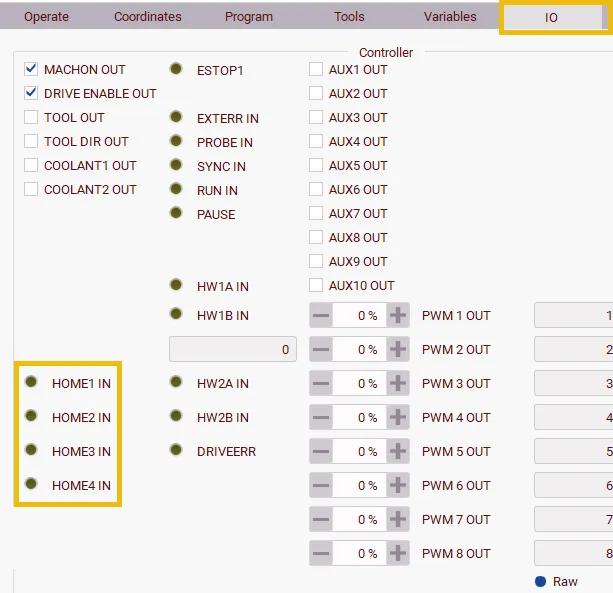
Task: Click the field right of PWM 1 OUT
Action: 574,315
